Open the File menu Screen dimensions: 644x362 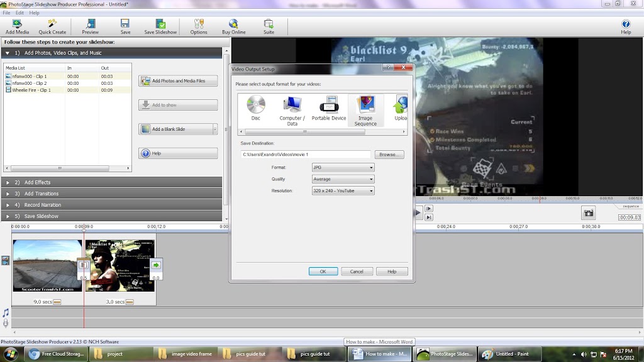click(6, 13)
